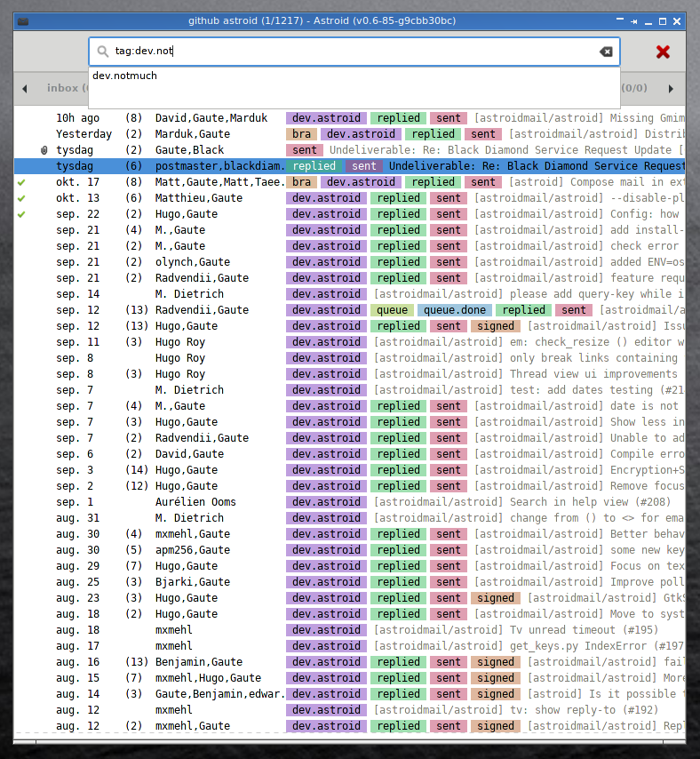Screen dimensions: 700x759
Task: Open mxmehl,Hugo,Gaute aug. 15 thread
Action: click(350, 677)
